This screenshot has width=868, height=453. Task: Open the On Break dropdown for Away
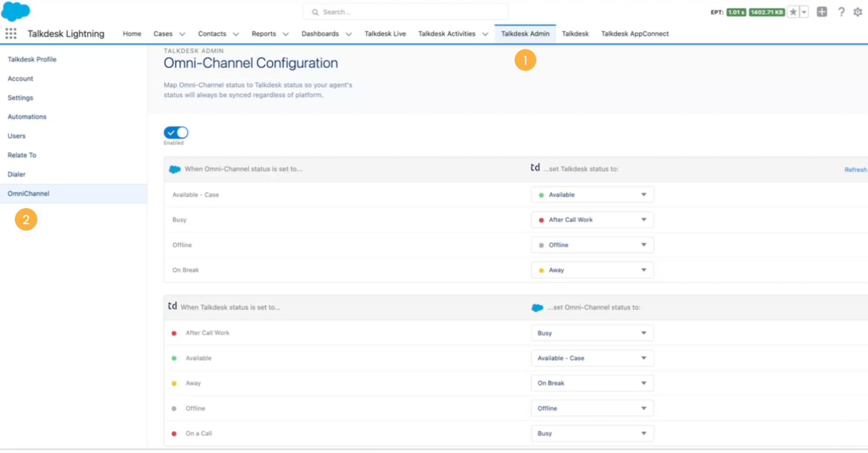pyautogui.click(x=592, y=383)
